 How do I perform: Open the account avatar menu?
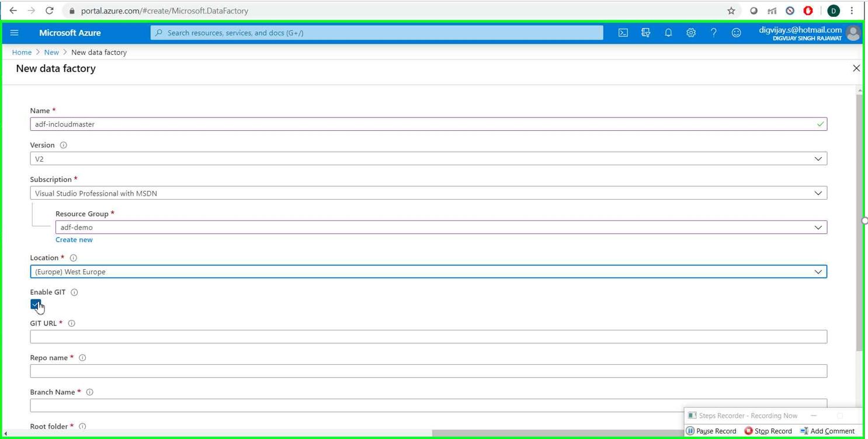click(x=853, y=33)
